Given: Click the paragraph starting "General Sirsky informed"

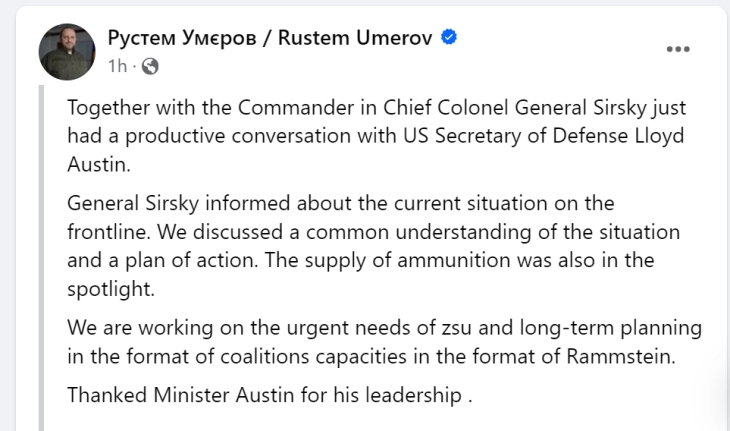Looking at the screenshot, I should point(373,244).
